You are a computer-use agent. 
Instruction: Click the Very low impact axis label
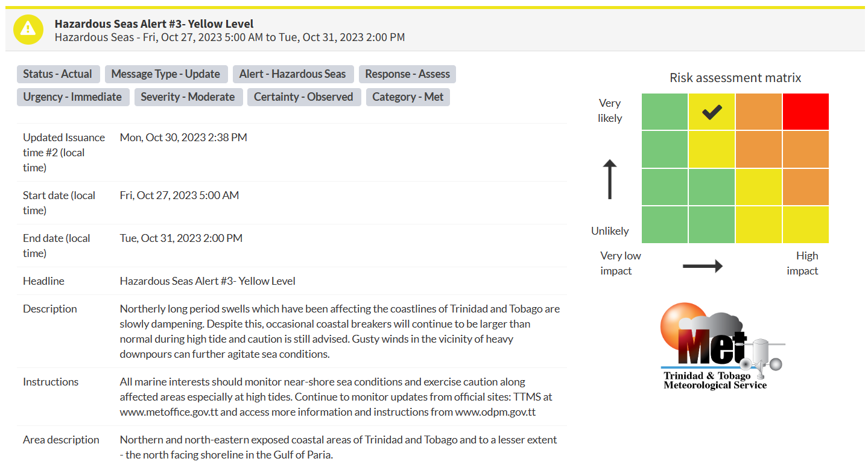[621, 264]
